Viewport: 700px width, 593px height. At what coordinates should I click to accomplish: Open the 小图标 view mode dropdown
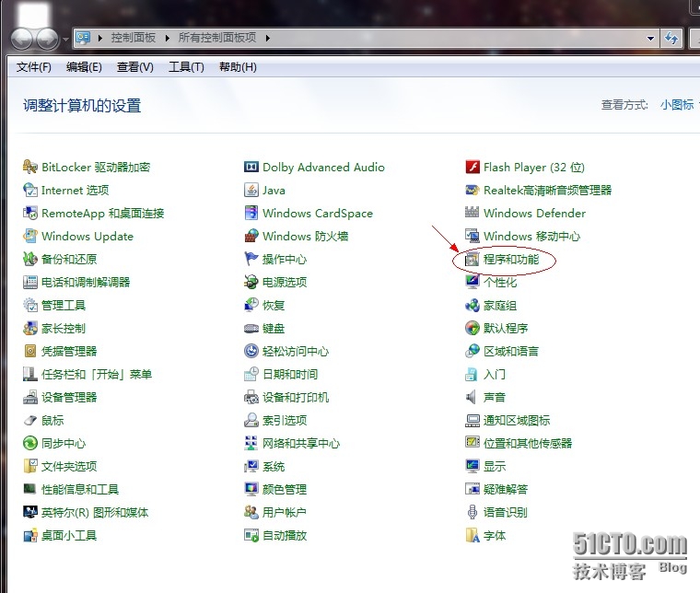(679, 105)
